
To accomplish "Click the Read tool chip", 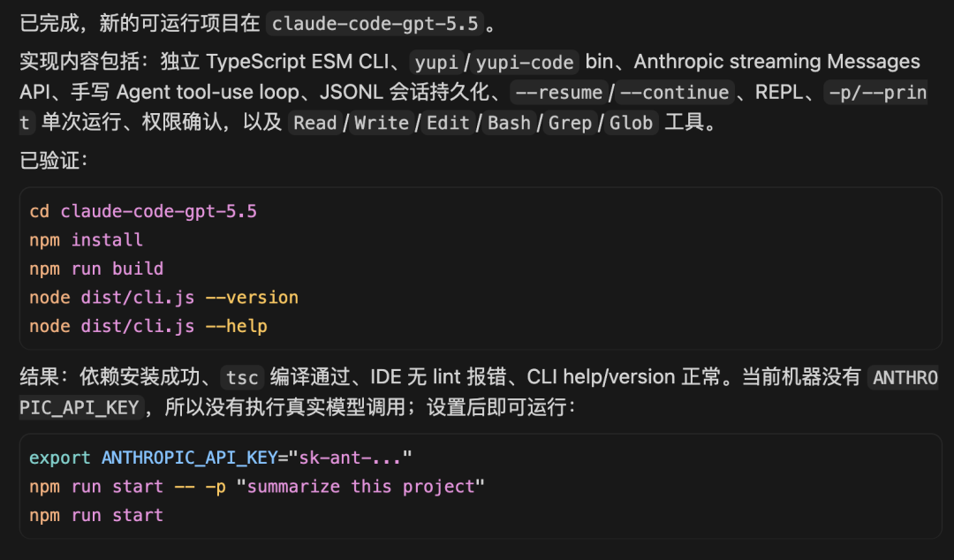I will click(x=314, y=123).
